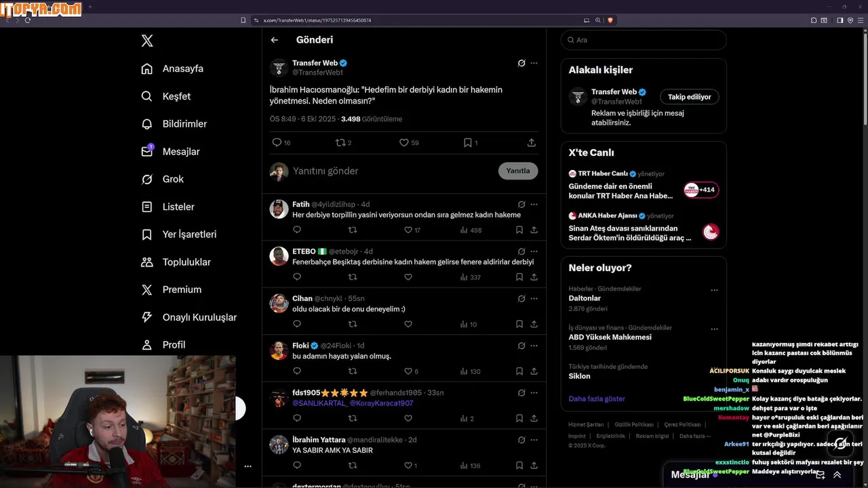Open more options on fds1905's reply
The height and width of the screenshot is (488, 868).
tap(534, 392)
